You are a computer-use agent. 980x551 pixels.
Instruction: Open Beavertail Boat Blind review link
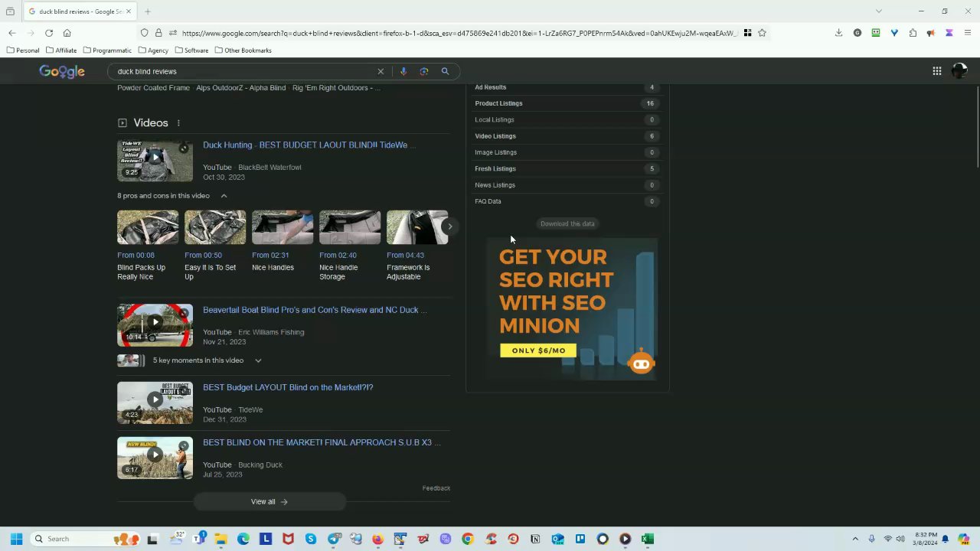click(x=315, y=310)
